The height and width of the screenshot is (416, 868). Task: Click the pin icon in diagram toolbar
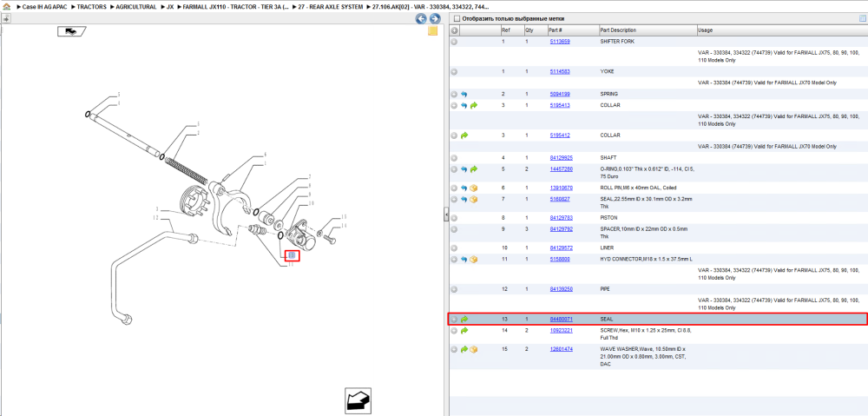click(x=6, y=19)
